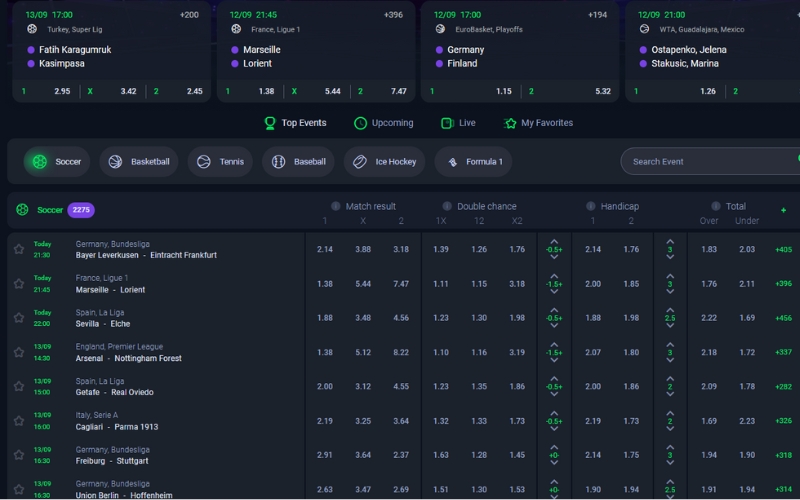Increase handicap line for Bayer Leverkusen match
The height and width of the screenshot is (500, 800).
tap(554, 241)
